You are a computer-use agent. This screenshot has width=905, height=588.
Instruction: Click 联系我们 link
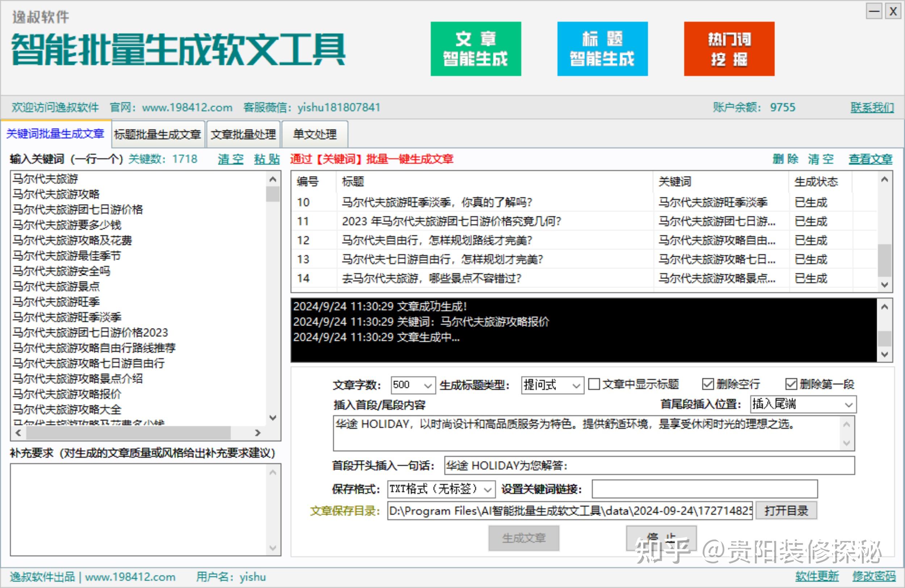click(872, 107)
